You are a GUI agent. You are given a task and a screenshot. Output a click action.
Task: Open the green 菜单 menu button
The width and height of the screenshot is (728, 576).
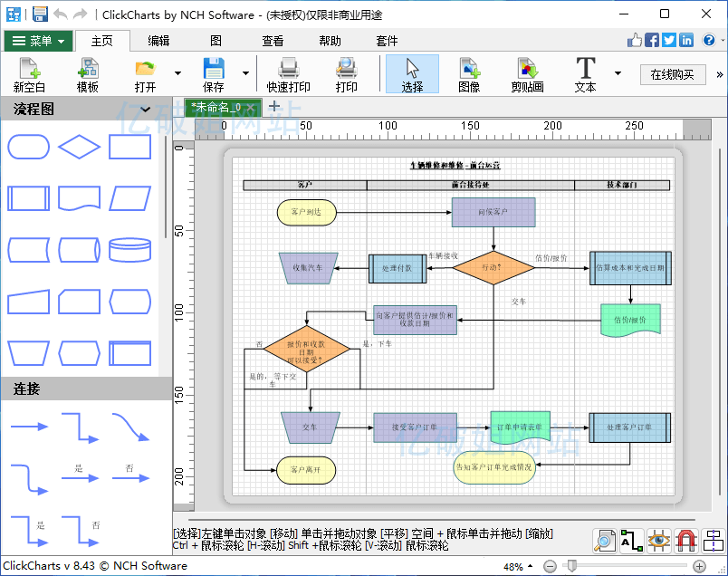[38, 41]
